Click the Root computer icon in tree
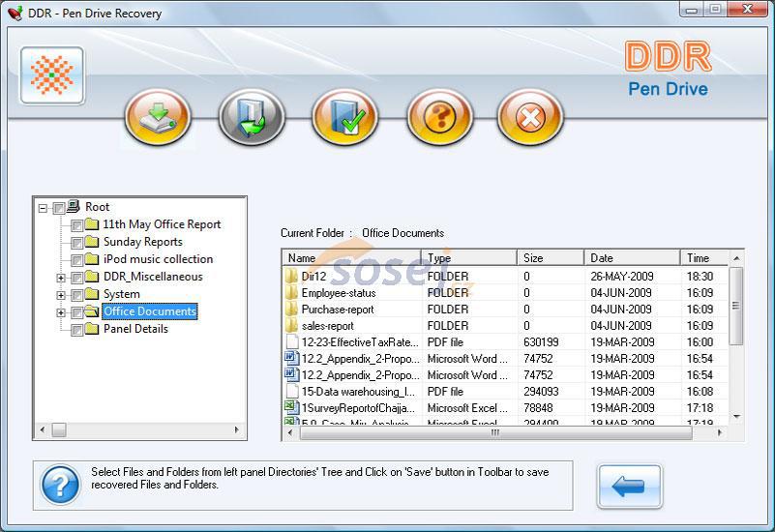The height and width of the screenshot is (532, 775). coord(74,206)
